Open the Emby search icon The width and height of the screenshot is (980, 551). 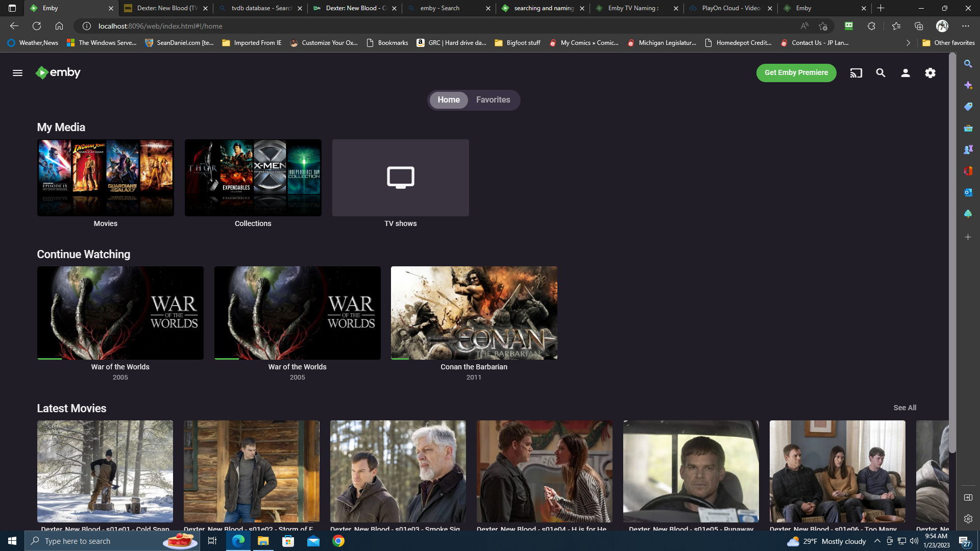pyautogui.click(x=880, y=73)
